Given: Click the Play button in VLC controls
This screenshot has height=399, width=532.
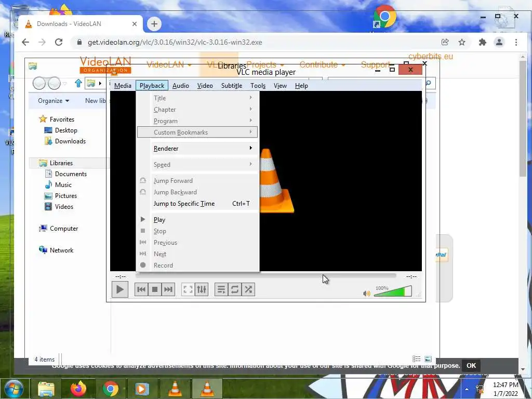Looking at the screenshot, I should 120,289.
